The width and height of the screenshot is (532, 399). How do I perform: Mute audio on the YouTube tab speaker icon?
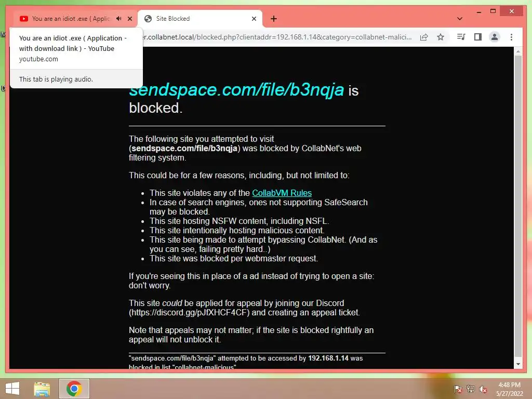(119, 19)
